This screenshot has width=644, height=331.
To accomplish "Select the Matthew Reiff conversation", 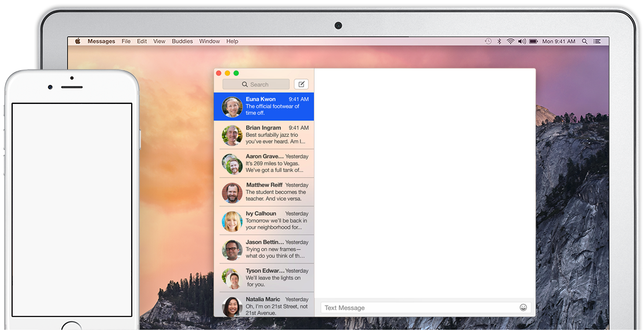I will tap(263, 192).
